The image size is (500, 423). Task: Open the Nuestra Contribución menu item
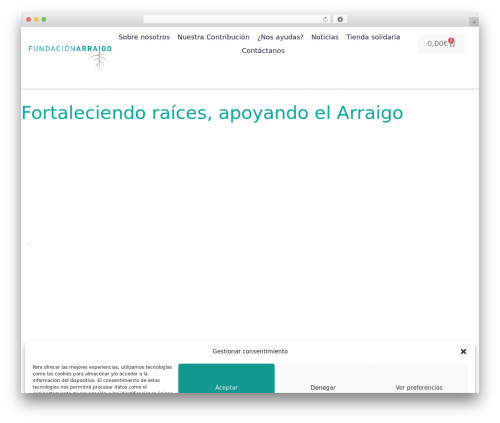click(213, 37)
